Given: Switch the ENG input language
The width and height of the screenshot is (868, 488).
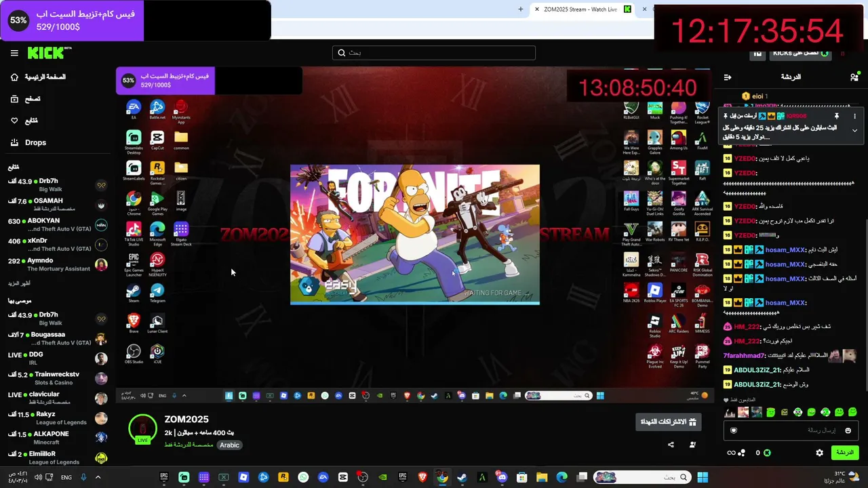Looking at the screenshot, I should 66,477.
